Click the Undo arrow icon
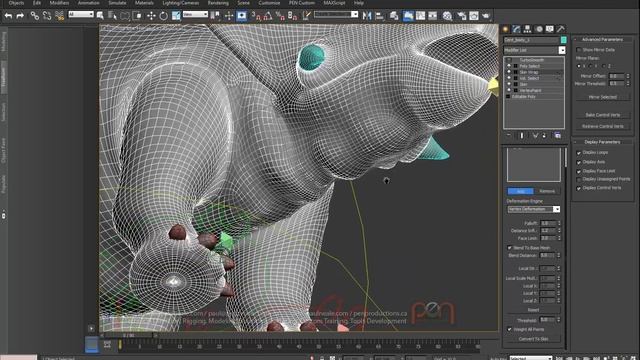The width and height of the screenshot is (640, 360). point(8,16)
